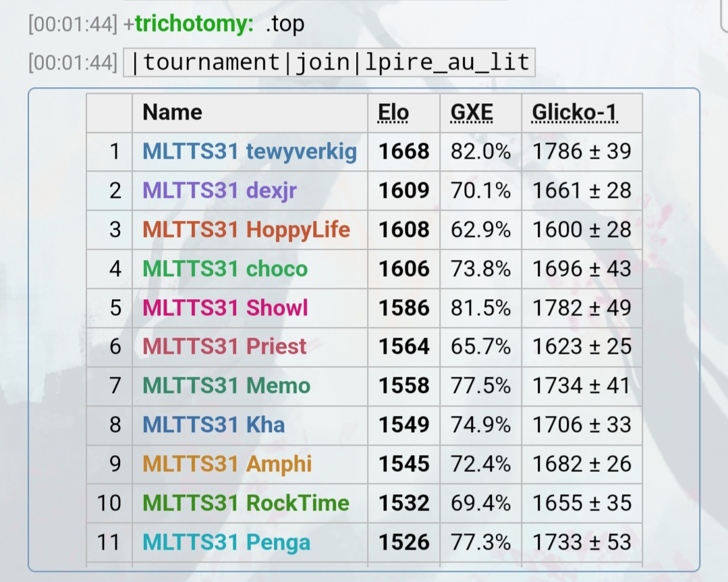Click Glicko-1 value 1782 ± 49
The image size is (728, 582).
pos(582,308)
